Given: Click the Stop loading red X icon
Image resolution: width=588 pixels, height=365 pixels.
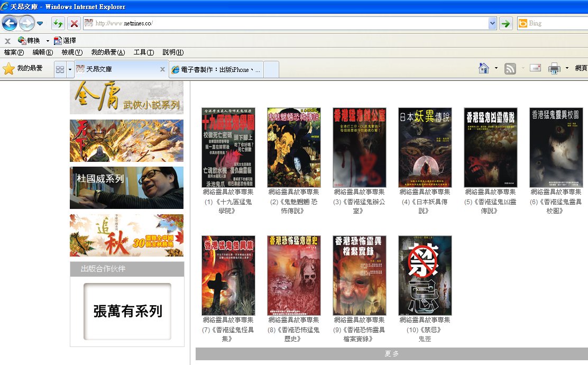Looking at the screenshot, I should [x=74, y=23].
